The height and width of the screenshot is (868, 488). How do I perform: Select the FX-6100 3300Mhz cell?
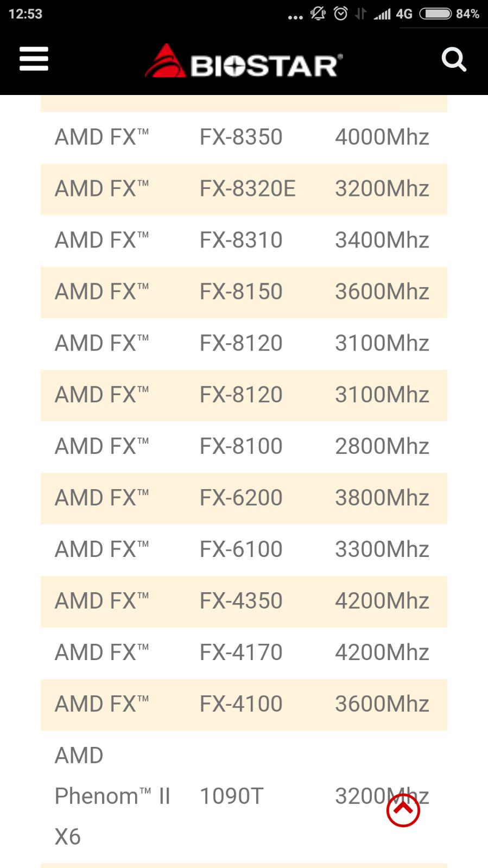click(382, 549)
